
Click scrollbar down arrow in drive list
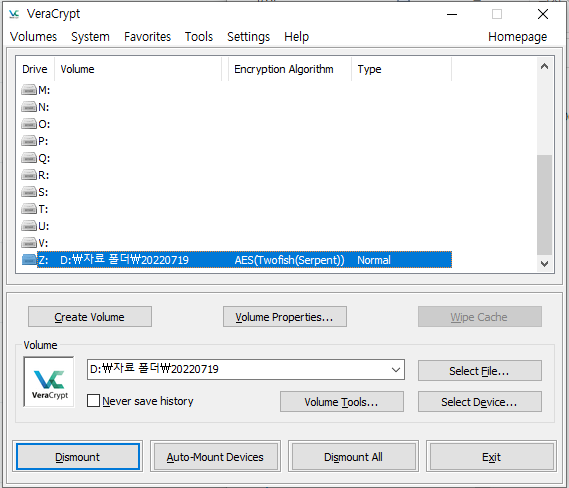(x=544, y=263)
